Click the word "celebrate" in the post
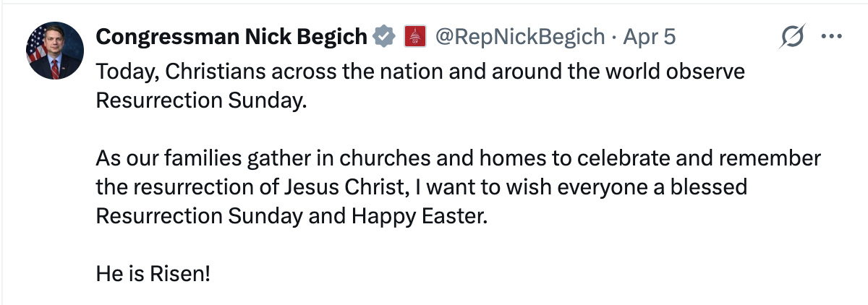Screen dimensions: 868x305 pos(602,158)
